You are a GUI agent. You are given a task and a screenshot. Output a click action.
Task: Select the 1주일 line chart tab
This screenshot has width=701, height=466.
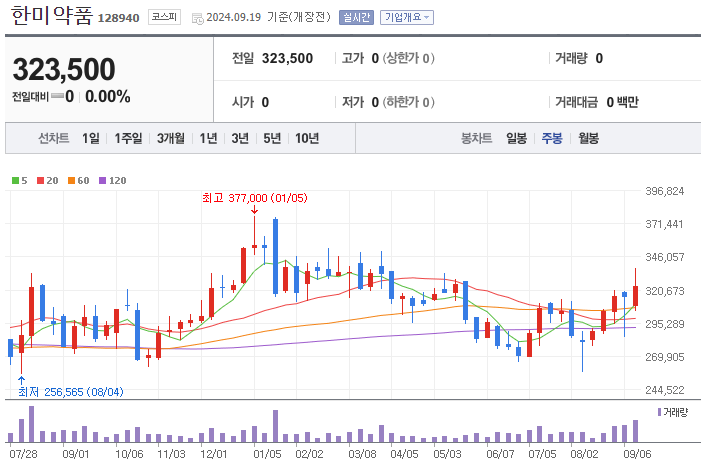pos(128,138)
